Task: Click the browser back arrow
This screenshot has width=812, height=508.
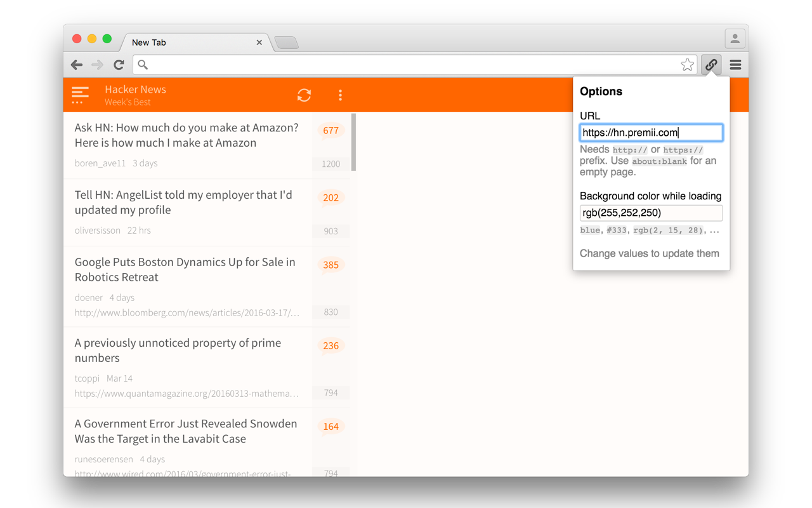Action: point(76,64)
